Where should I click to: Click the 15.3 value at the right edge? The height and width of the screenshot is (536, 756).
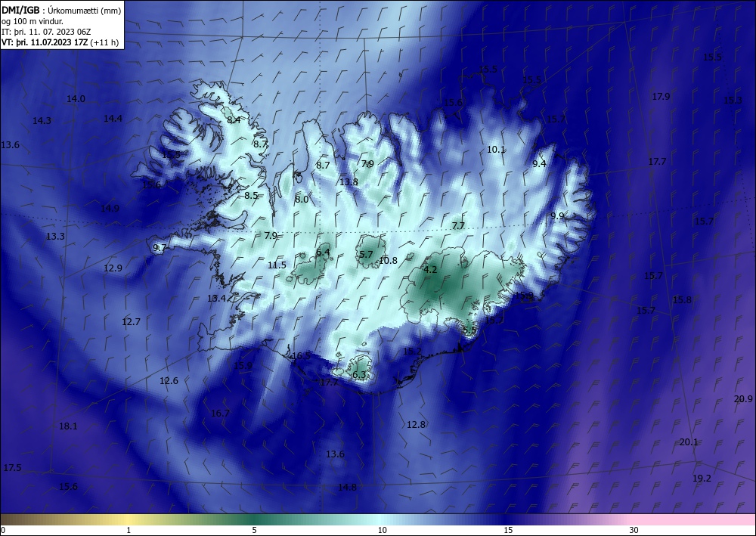[x=733, y=101]
